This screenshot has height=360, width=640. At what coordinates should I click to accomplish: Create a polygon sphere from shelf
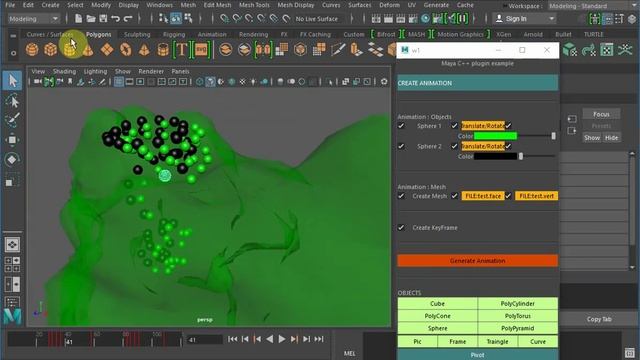click(x=32, y=50)
